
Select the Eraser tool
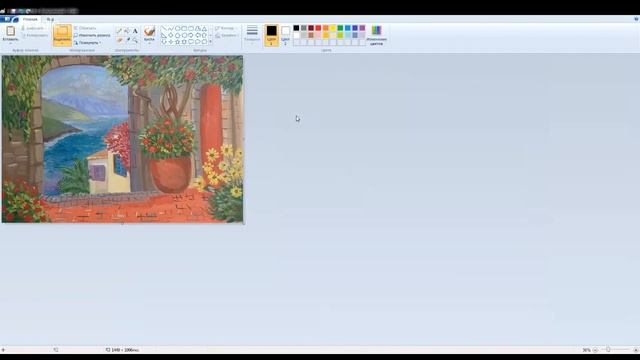pyautogui.click(x=119, y=40)
